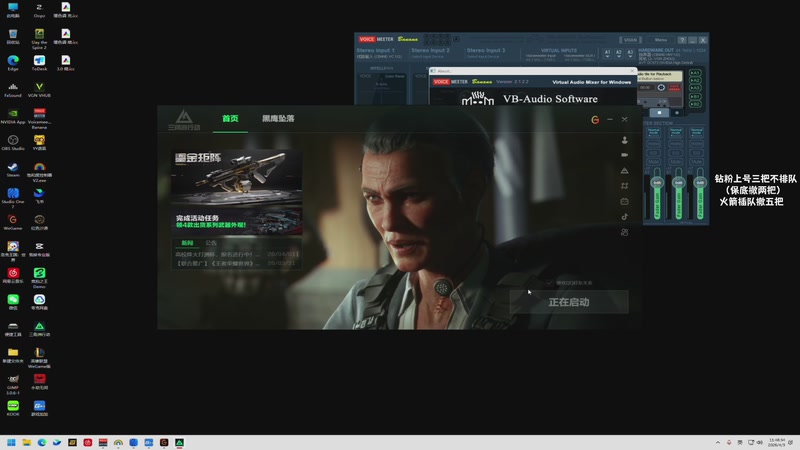The width and height of the screenshot is (800, 450).
Task: Close the Voicemeeter About dialog
Action: click(x=633, y=71)
